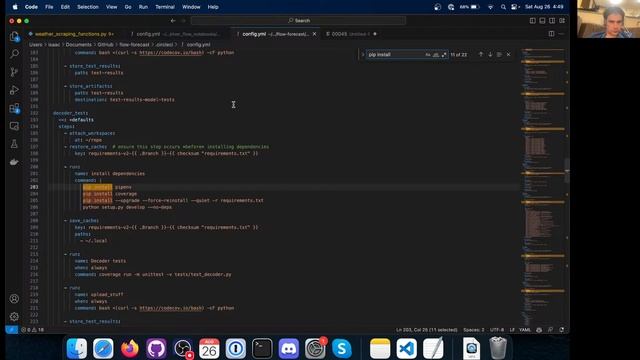Open Discord from the dock

tap(289, 349)
